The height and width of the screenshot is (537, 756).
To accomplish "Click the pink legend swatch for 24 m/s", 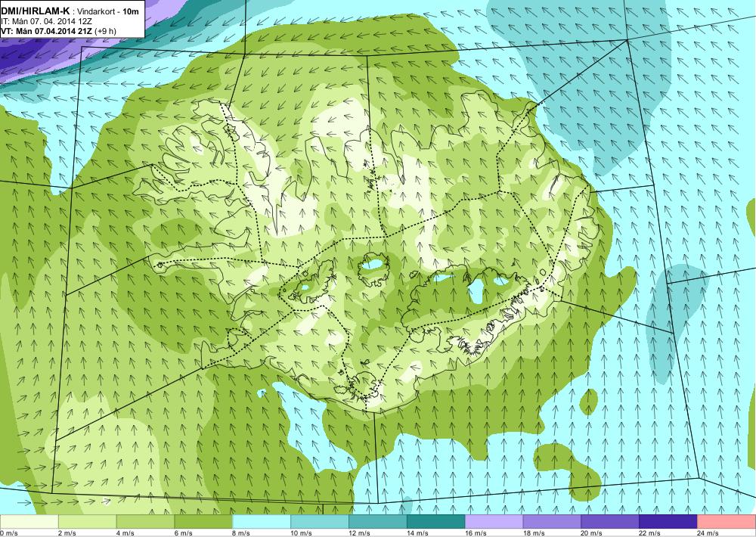I will tap(727, 522).
